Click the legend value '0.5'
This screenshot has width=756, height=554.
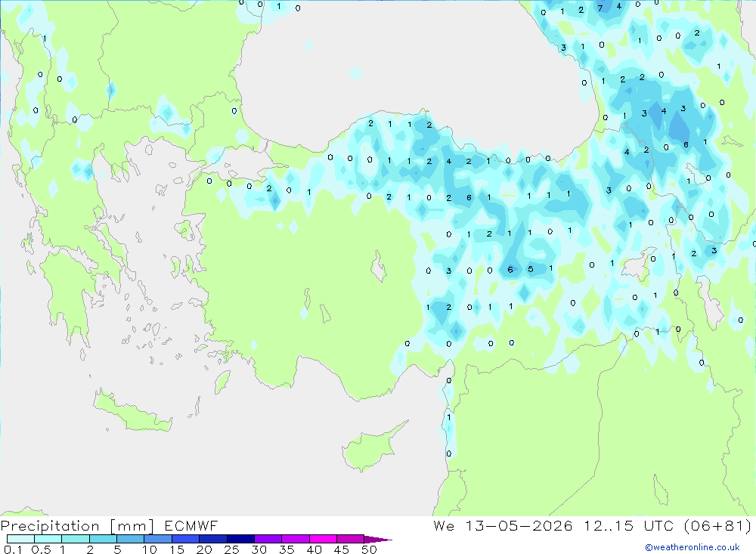[41, 549]
